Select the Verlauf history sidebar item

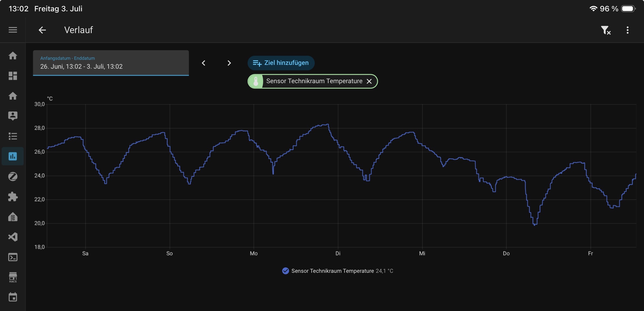pos(13,156)
